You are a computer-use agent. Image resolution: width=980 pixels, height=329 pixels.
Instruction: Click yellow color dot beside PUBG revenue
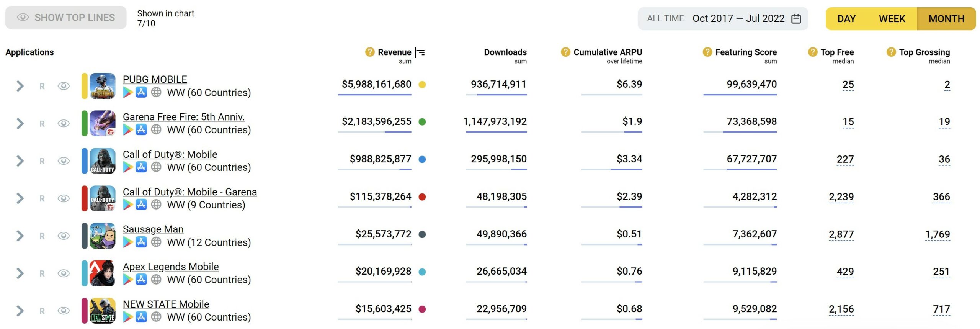click(422, 85)
